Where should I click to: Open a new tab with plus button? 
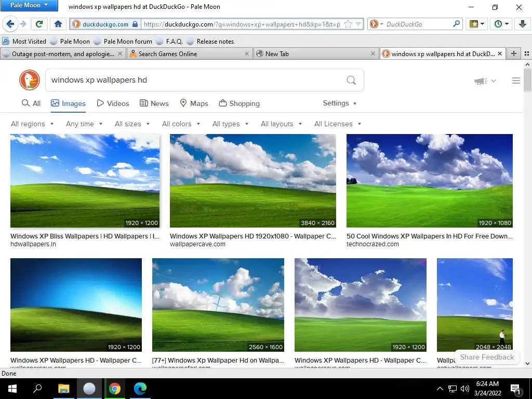[514, 54]
